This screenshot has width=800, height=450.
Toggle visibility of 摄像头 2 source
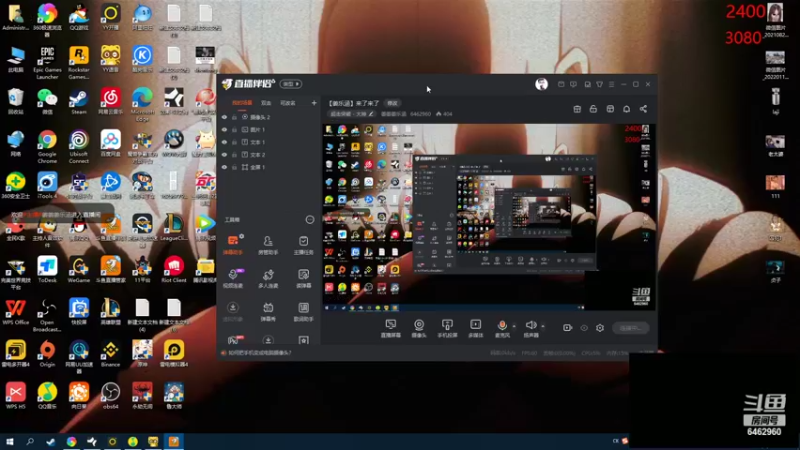click(x=224, y=117)
